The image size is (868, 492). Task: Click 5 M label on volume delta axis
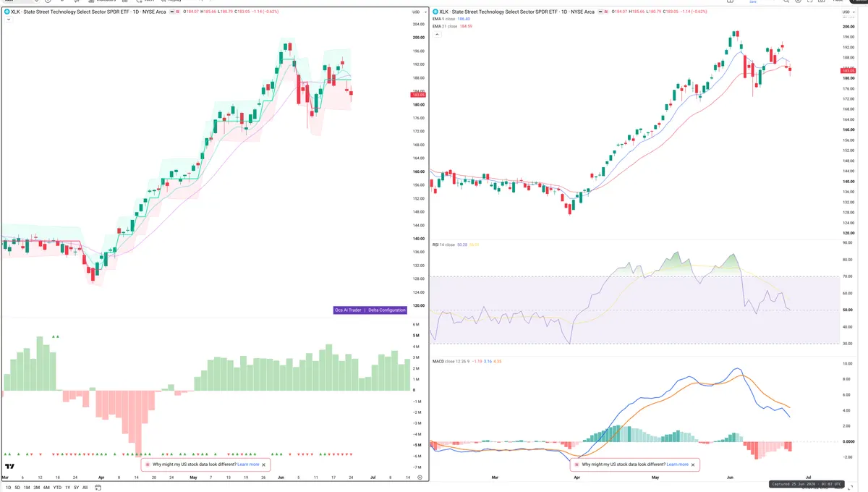pyautogui.click(x=417, y=336)
